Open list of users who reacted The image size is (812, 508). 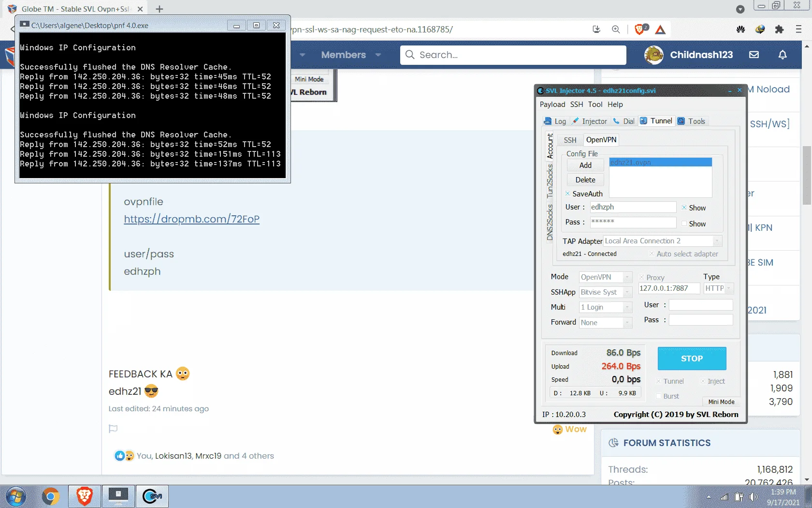(x=205, y=456)
